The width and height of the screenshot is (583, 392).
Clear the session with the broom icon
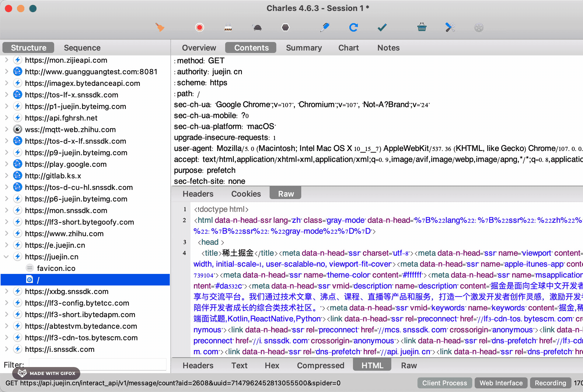point(160,27)
